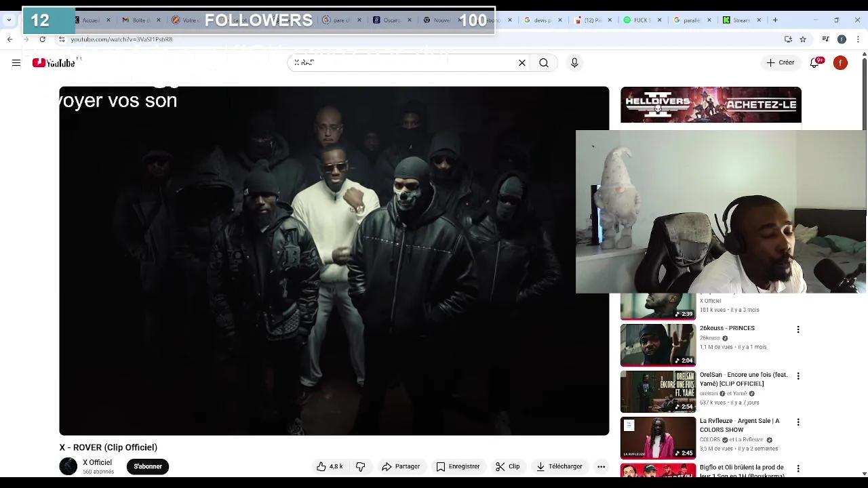Open the notifications bell
The height and width of the screenshot is (488, 868).
click(x=815, y=63)
